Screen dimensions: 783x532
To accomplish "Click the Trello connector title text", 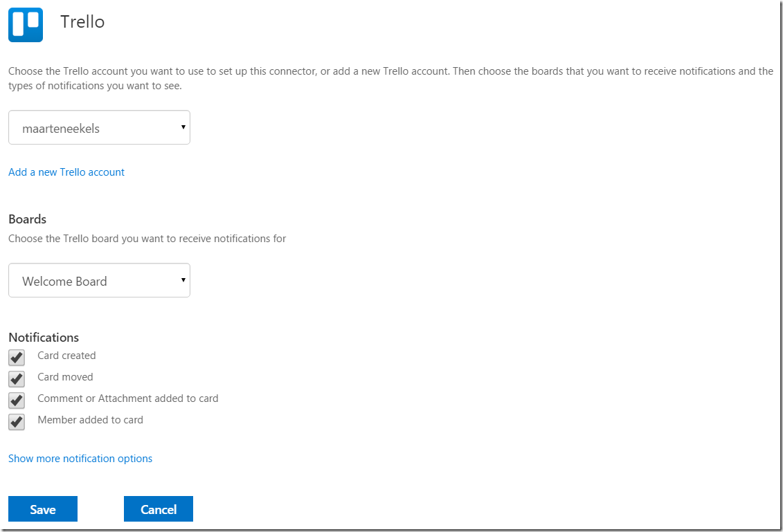I will 82,22.
